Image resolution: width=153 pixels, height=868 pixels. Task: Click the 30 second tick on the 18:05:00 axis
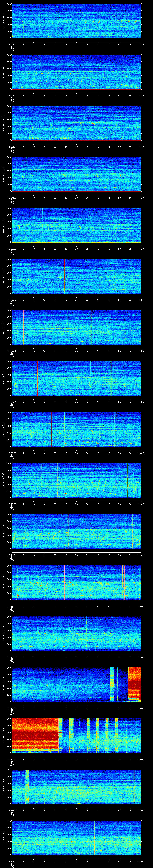pos(77,249)
